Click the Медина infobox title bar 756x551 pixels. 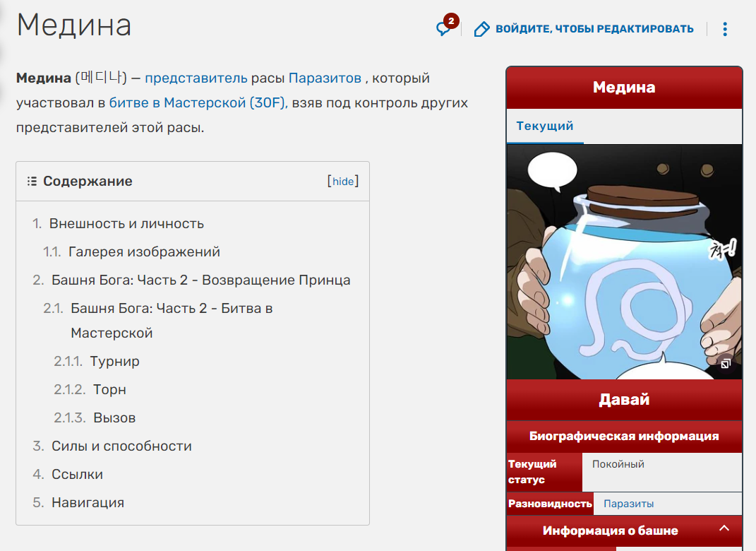click(624, 88)
